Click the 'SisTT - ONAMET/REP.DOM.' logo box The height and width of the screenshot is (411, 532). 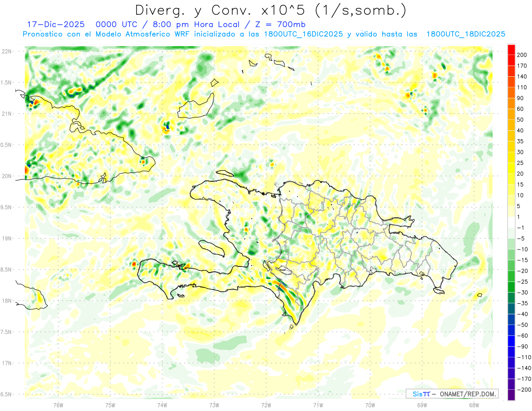point(452,394)
